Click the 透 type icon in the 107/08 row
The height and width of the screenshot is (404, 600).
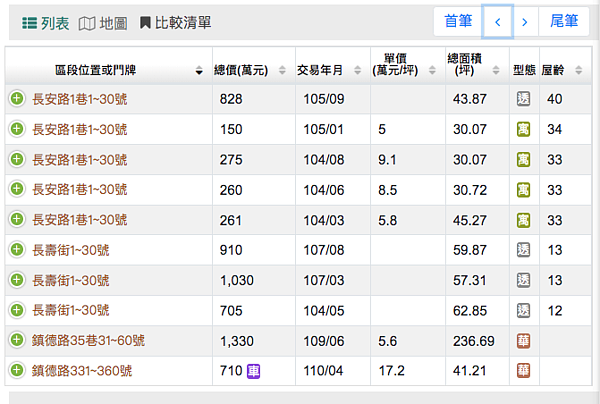[523, 250]
